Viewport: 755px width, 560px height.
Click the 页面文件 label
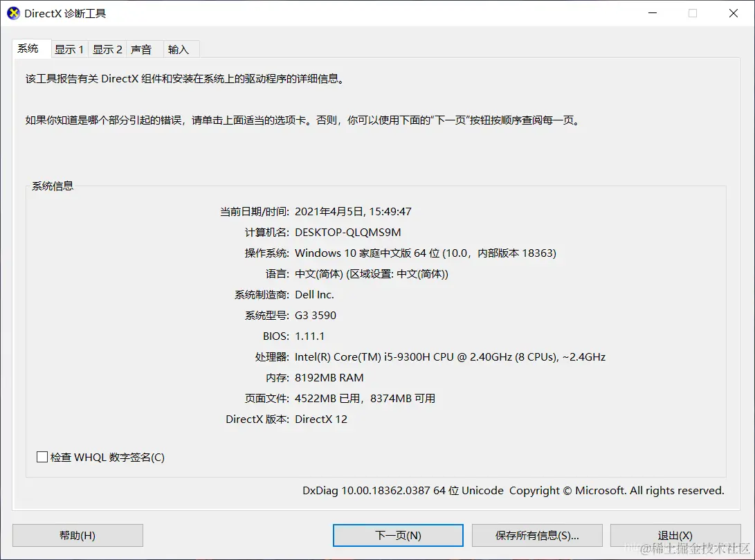[266, 398]
